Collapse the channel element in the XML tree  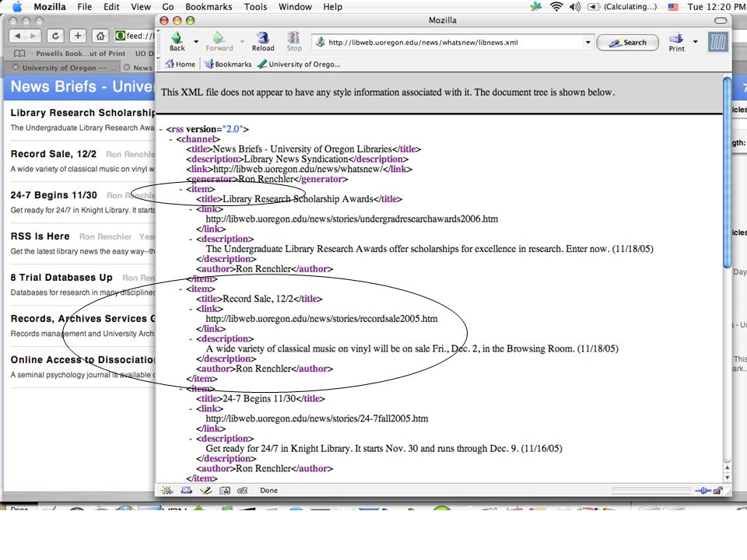click(171, 139)
